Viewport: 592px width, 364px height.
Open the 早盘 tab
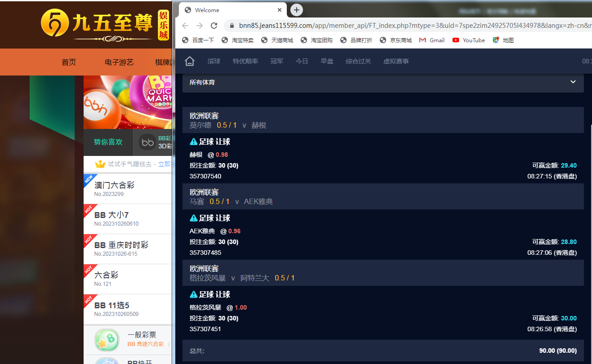[x=327, y=61]
